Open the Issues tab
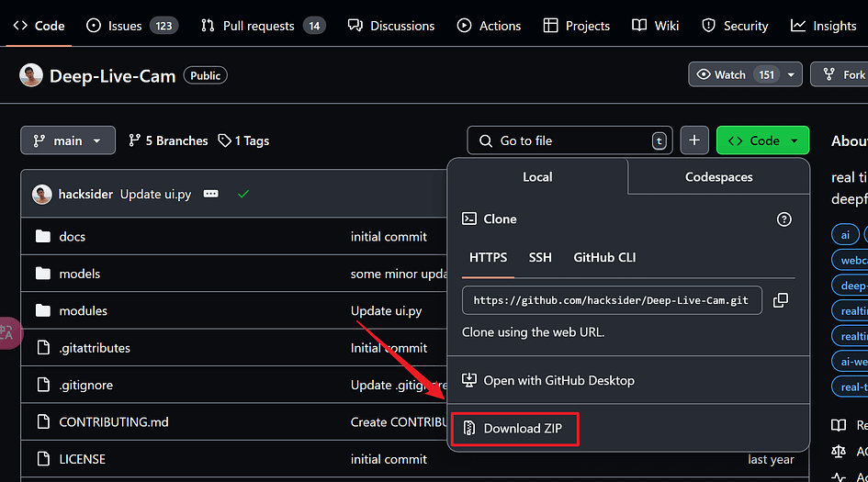This screenshot has height=482, width=868. click(132, 26)
